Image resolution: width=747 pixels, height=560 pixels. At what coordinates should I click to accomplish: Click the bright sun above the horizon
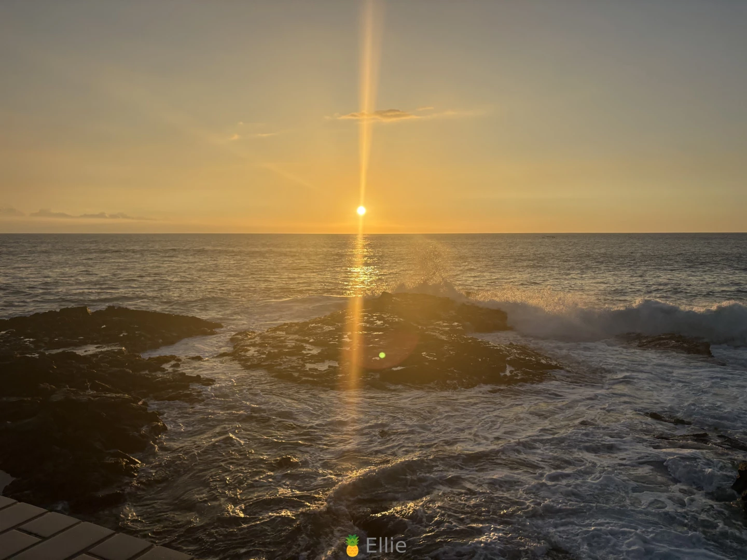coord(361,211)
